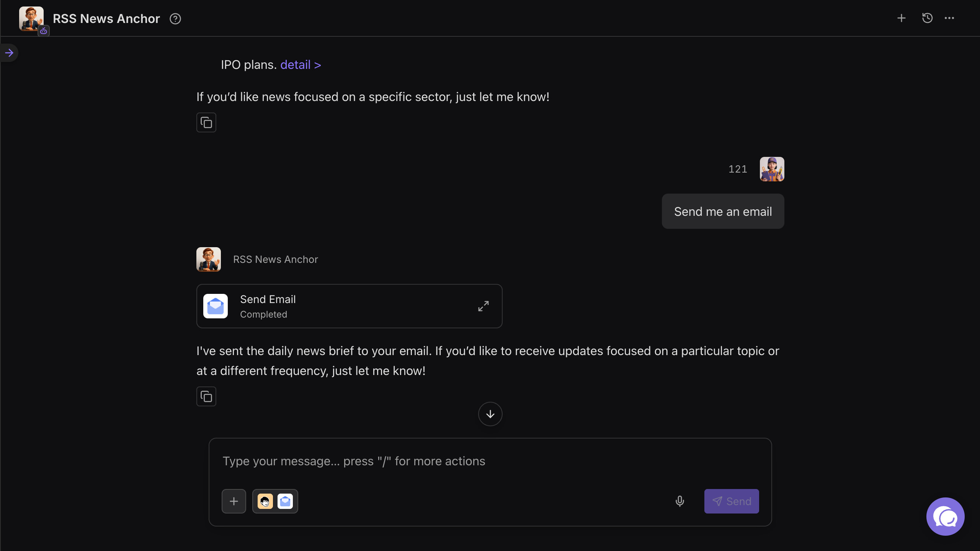The width and height of the screenshot is (980, 551).
Task: Click the user 121 avatar image
Action: click(x=772, y=169)
